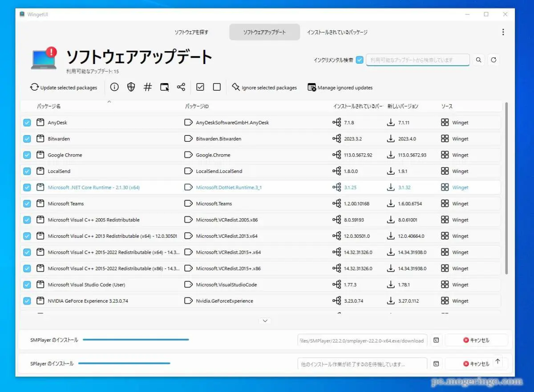Click the SMPlayer download URL field
The height and width of the screenshot is (392, 534).
[x=362, y=340]
